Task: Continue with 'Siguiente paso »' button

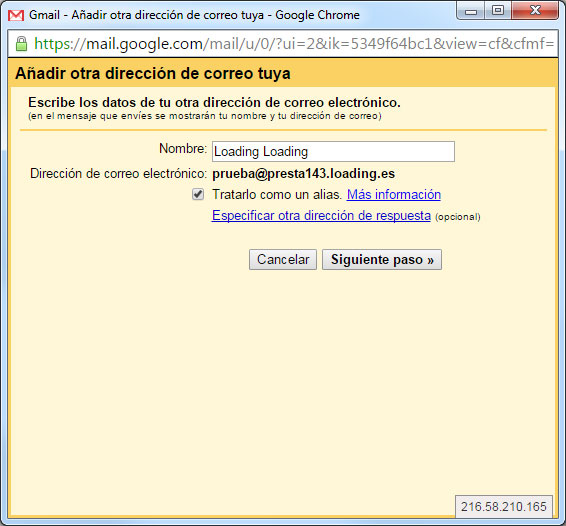Action: pos(382,260)
